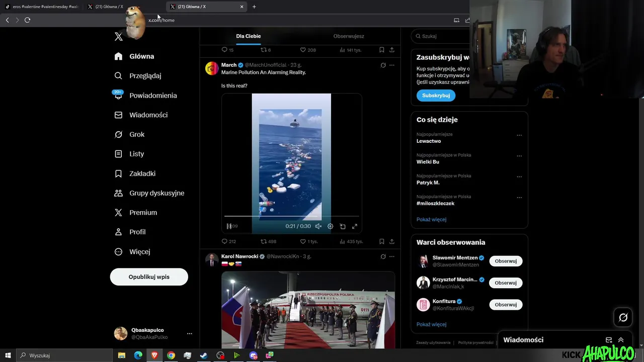
Task: Reply to March's post (212 comments)
Action: coord(228,241)
